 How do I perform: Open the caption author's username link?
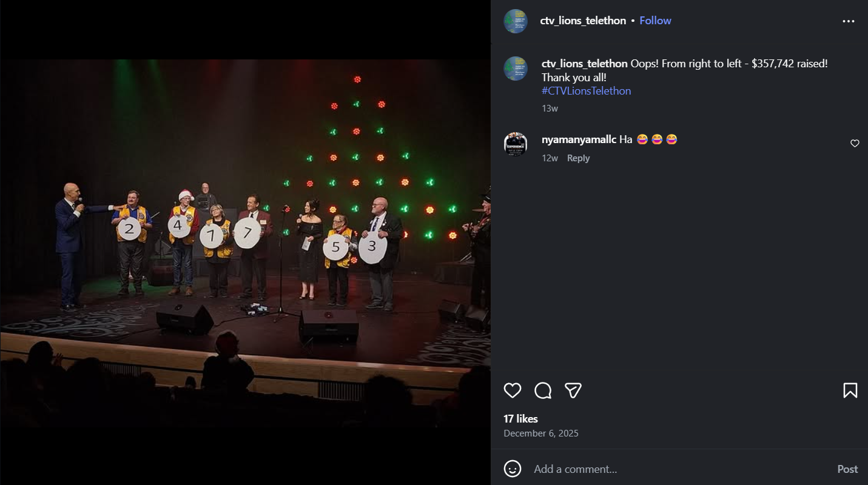585,63
